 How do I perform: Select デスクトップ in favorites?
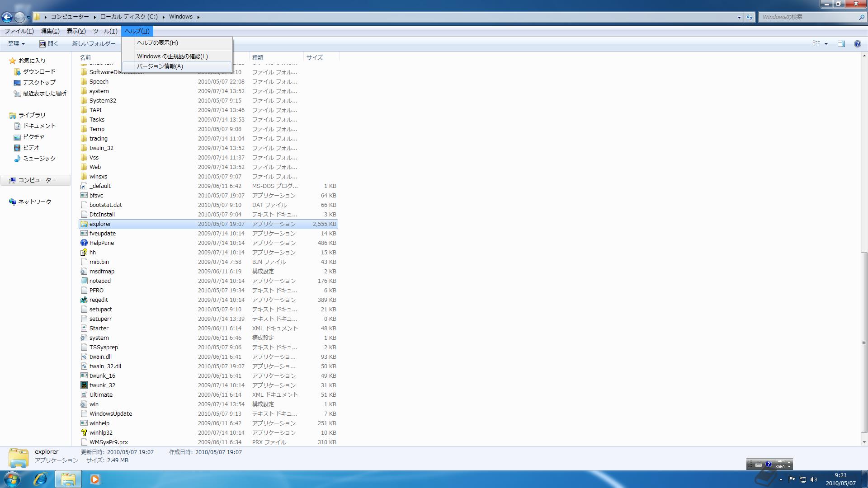pos(39,83)
